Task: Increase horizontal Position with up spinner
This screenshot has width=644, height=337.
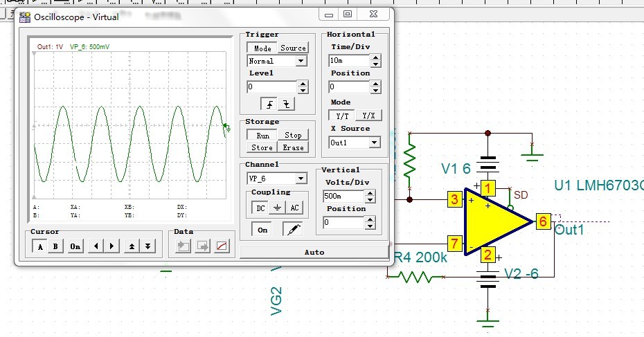Action: 375,84
